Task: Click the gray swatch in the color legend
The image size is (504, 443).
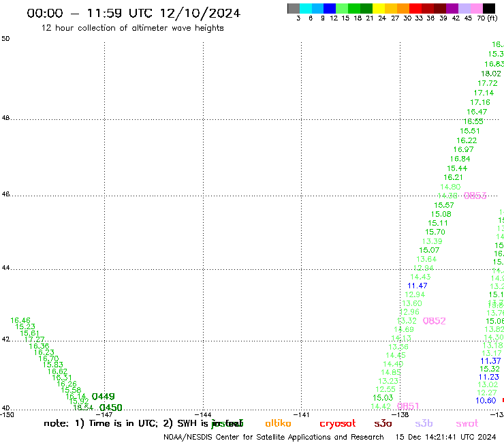Action: [x=294, y=8]
